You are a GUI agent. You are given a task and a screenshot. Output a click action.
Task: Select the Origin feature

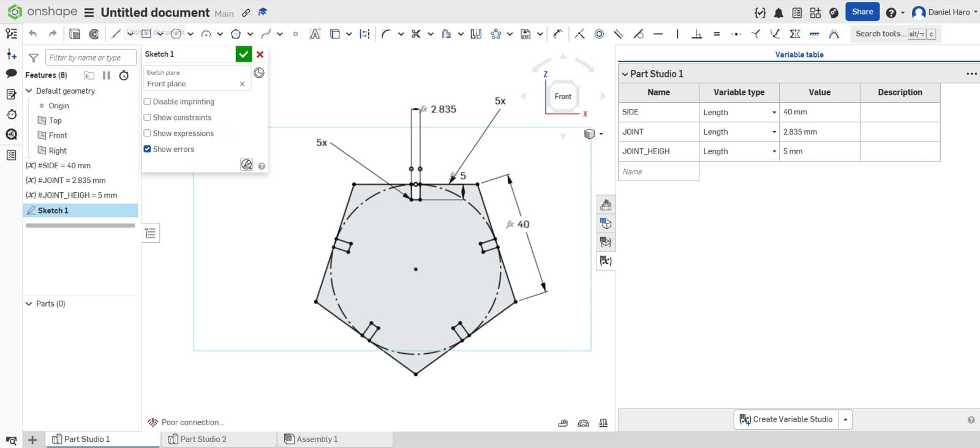point(59,105)
